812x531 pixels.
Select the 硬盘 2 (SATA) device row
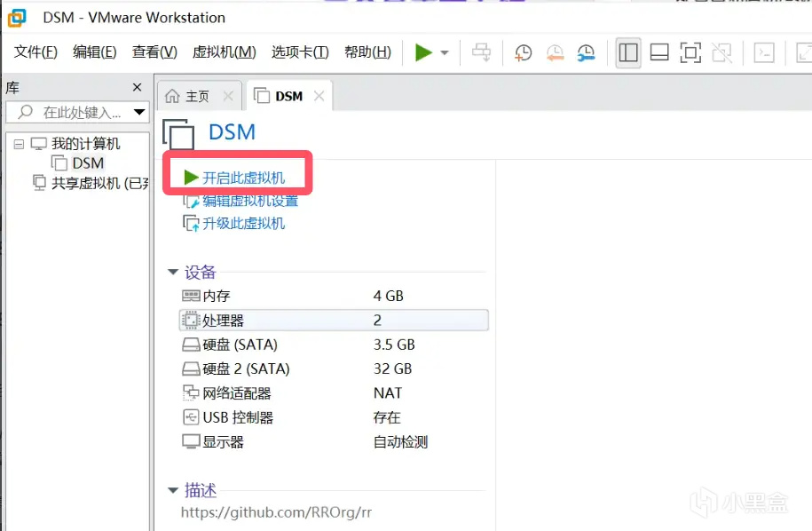[x=334, y=369]
